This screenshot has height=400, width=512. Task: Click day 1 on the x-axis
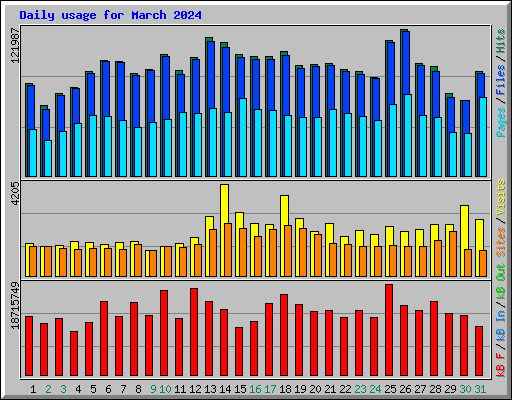click(x=33, y=389)
